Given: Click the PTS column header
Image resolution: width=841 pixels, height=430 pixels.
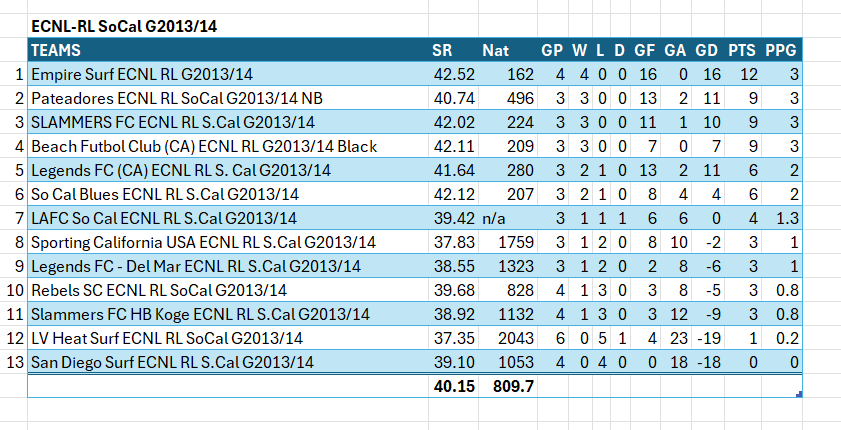Looking at the screenshot, I should [742, 50].
